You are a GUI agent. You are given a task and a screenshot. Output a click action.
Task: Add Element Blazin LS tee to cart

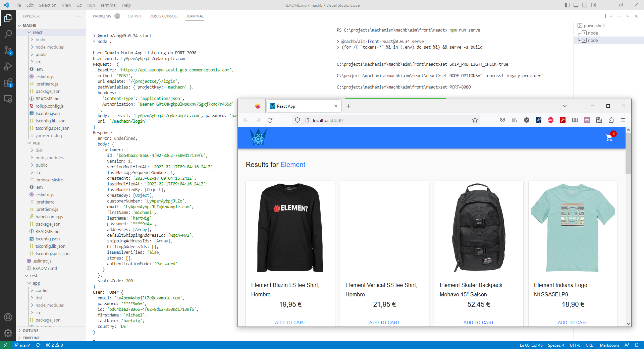pyautogui.click(x=290, y=323)
